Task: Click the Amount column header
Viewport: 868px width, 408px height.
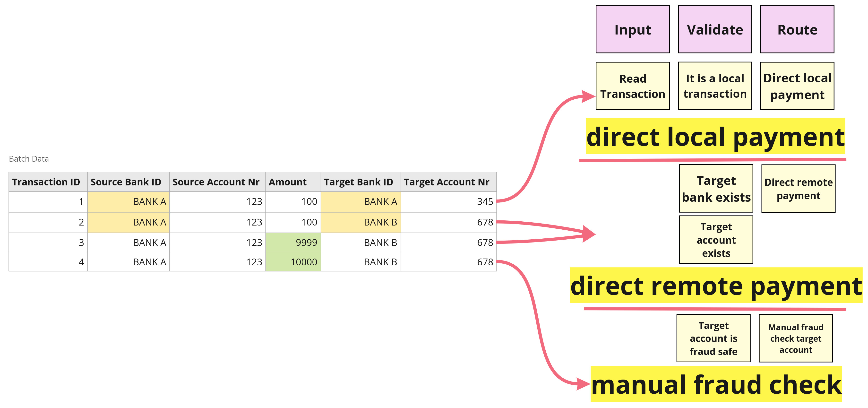Action: [287, 182]
